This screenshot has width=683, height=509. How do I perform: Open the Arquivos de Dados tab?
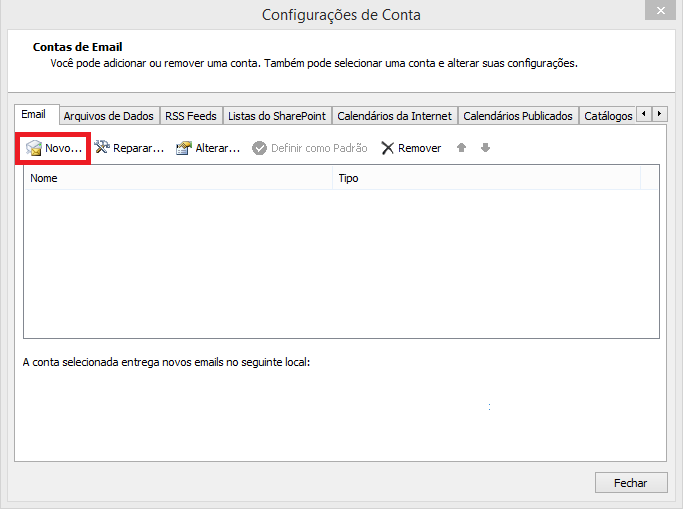(x=108, y=116)
